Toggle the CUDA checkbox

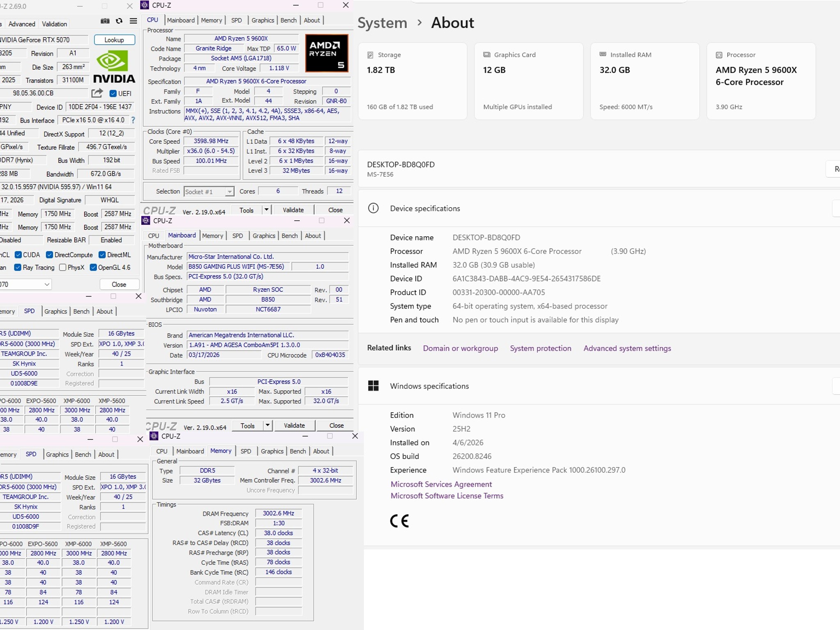coord(18,255)
